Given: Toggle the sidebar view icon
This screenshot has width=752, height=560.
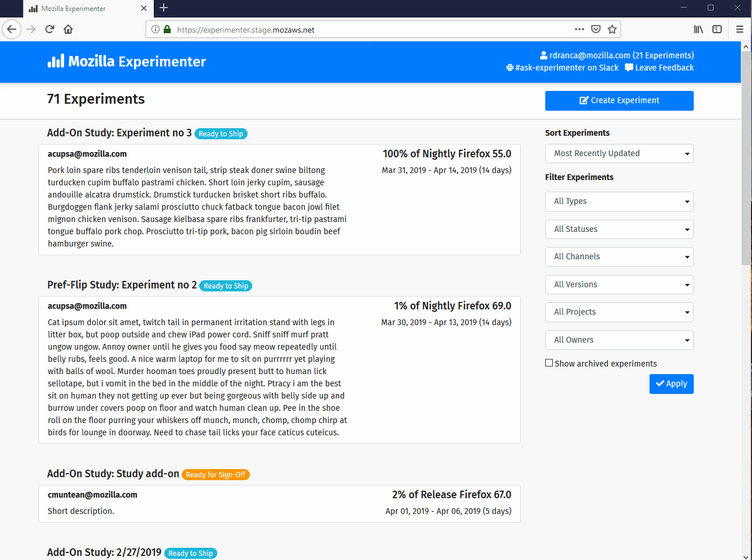Looking at the screenshot, I should (717, 29).
